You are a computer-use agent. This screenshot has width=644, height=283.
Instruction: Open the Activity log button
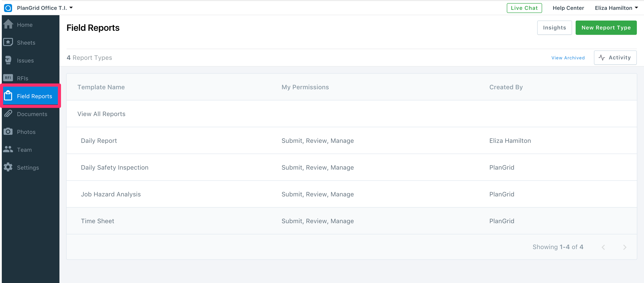coord(615,58)
